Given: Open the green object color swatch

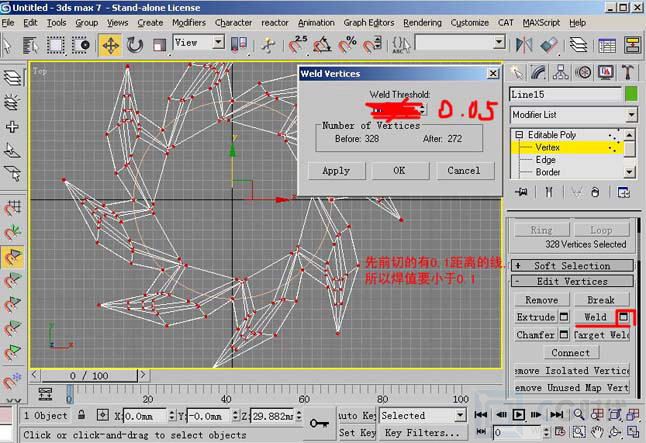Looking at the screenshot, I should pos(631,94).
